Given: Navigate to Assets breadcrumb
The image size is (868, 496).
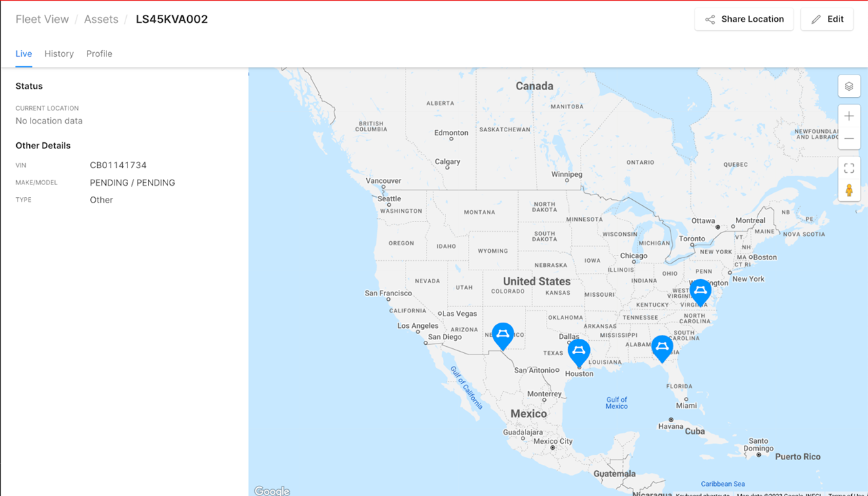Looking at the screenshot, I should click(101, 19).
